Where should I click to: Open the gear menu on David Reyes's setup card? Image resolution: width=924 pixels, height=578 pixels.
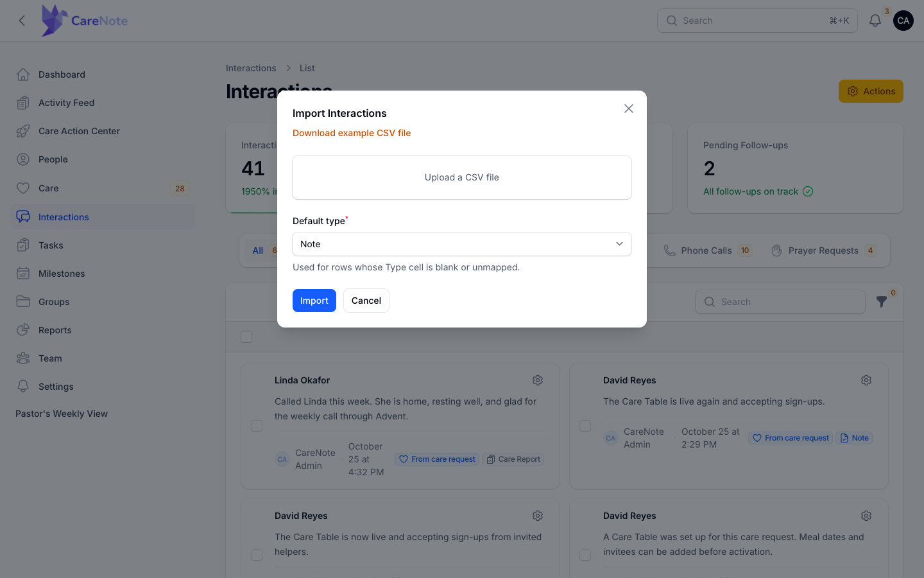[866, 516]
